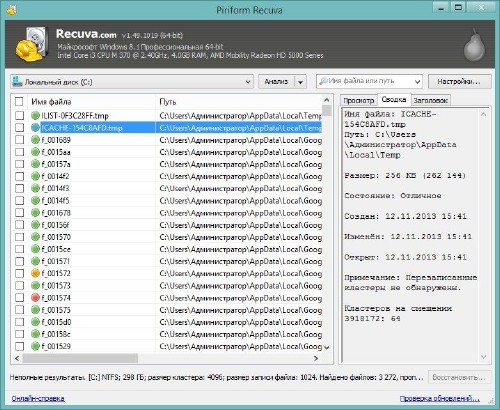The image size is (500, 410).
Task: Click the Восстановить recover button
Action: tap(459, 378)
